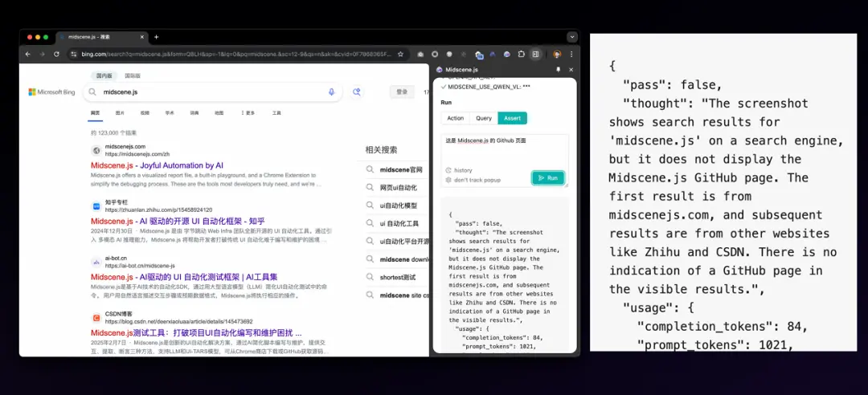
Task: Reload the Bing search page
Action: (x=56, y=55)
